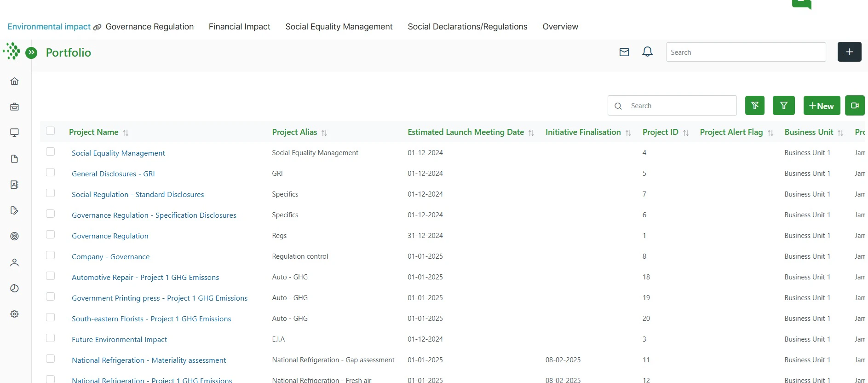Open the settings gear sidebar icon

tap(14, 314)
